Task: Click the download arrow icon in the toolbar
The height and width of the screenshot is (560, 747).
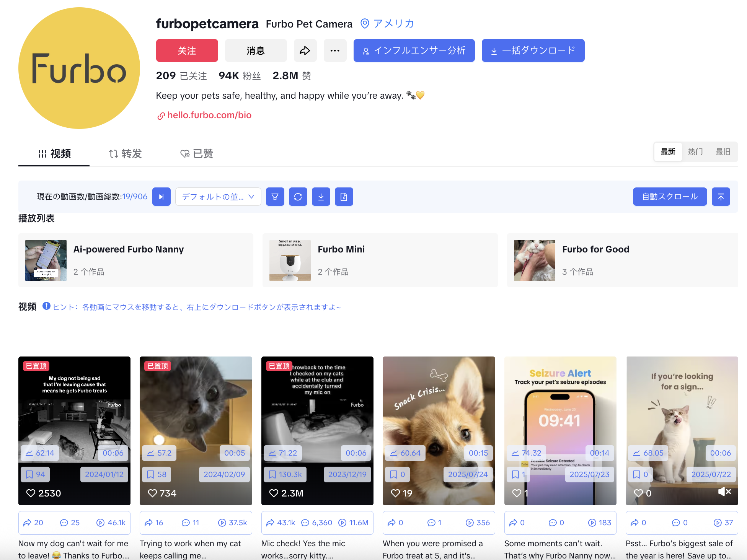Action: [321, 197]
